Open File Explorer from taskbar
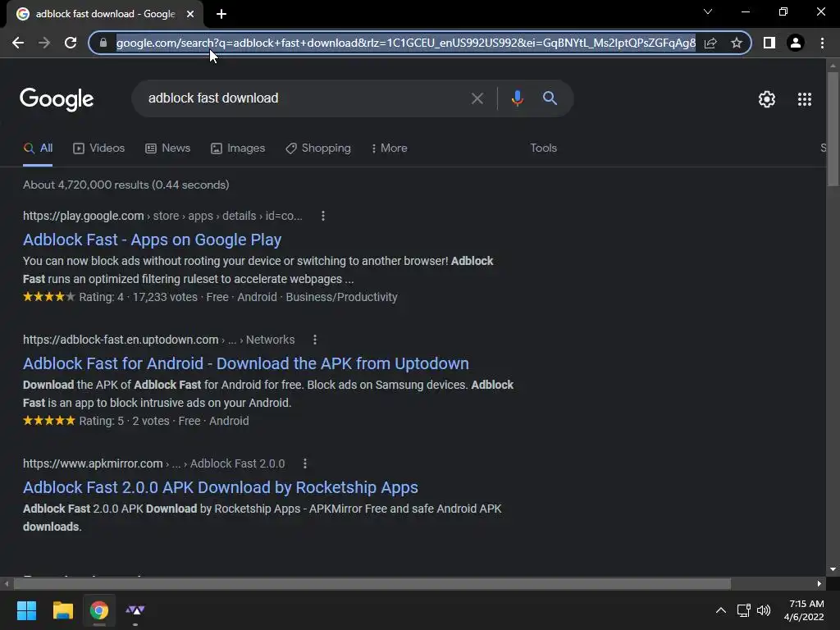The height and width of the screenshot is (630, 840). tap(62, 610)
